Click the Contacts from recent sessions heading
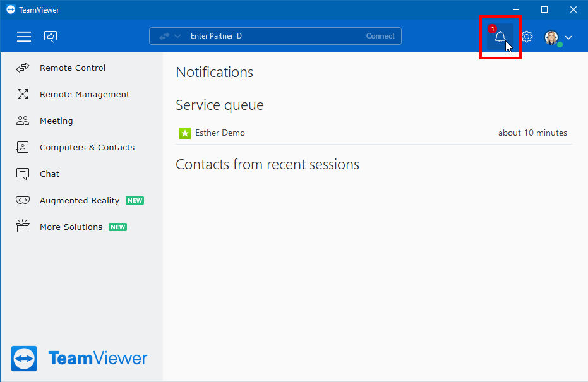This screenshot has width=588, height=382. [267, 165]
